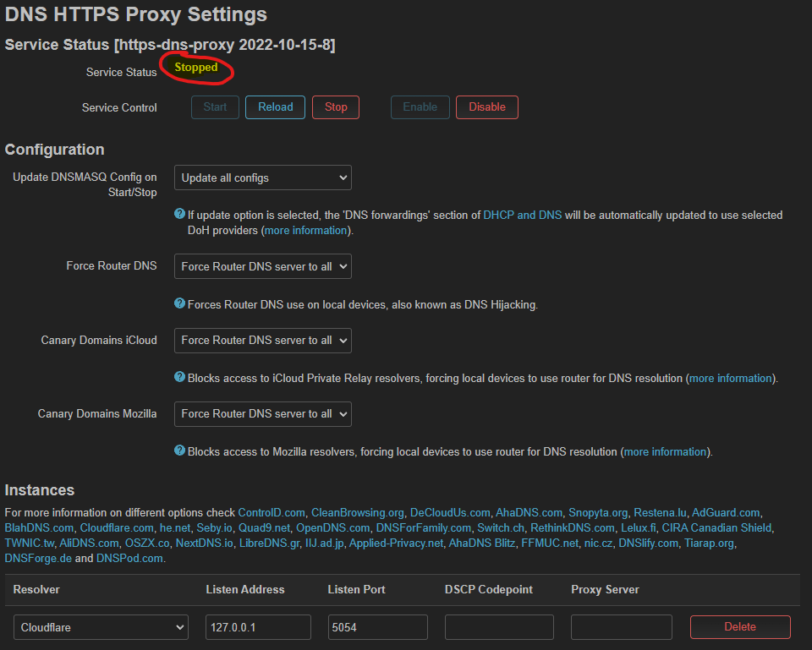Stop the service with the Stop button

coord(336,107)
